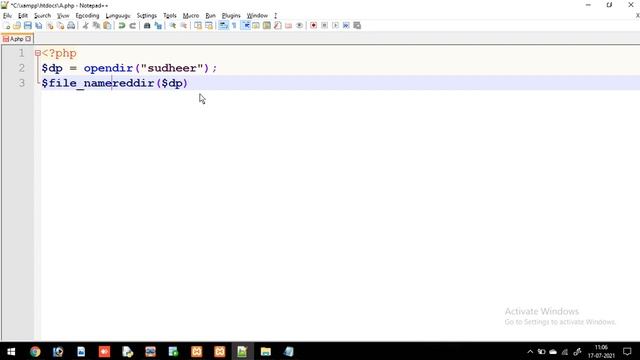This screenshot has width=640, height=360.
Task: Open Find with the binoculars icon
Action: click(x=147, y=26)
